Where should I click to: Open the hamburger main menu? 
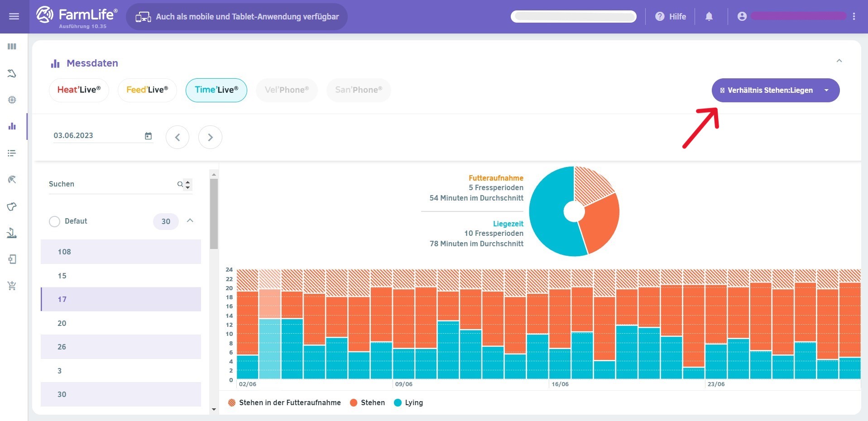pos(14,17)
